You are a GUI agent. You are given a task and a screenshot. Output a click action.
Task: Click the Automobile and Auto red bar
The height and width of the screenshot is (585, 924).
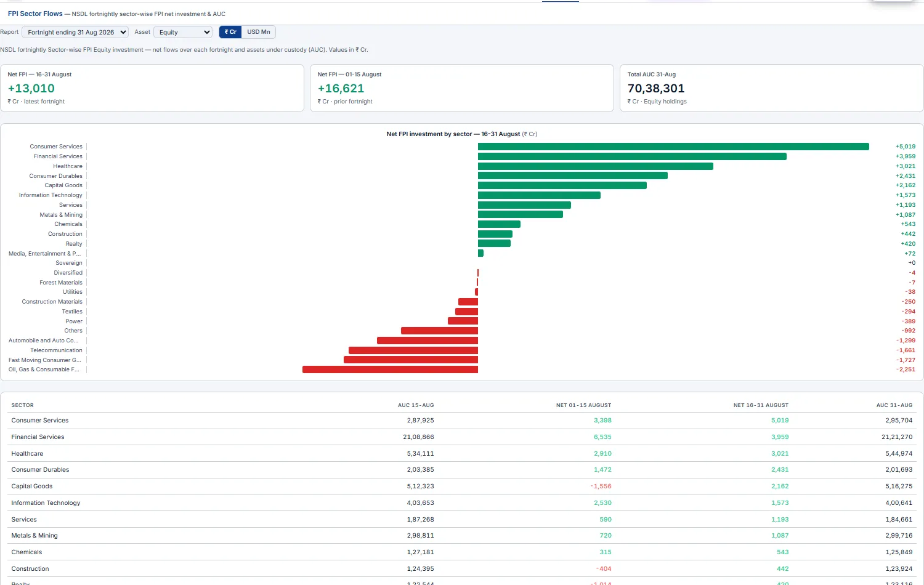tap(428, 341)
